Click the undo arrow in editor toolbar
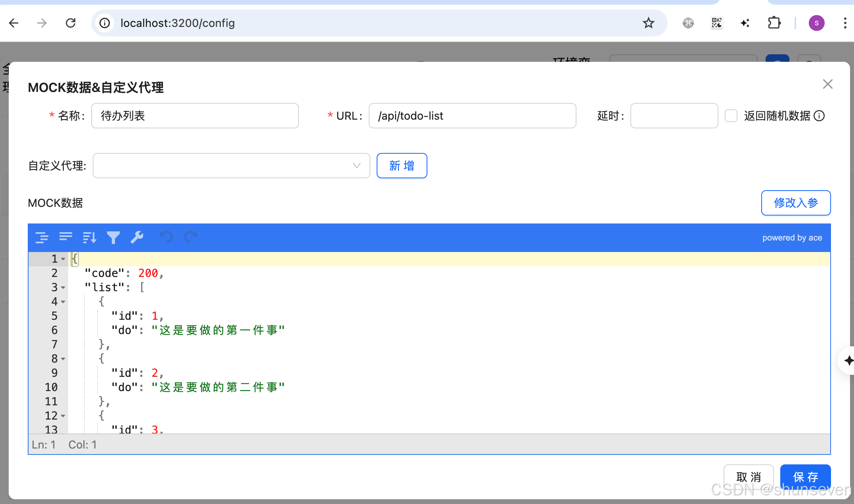 tap(166, 237)
